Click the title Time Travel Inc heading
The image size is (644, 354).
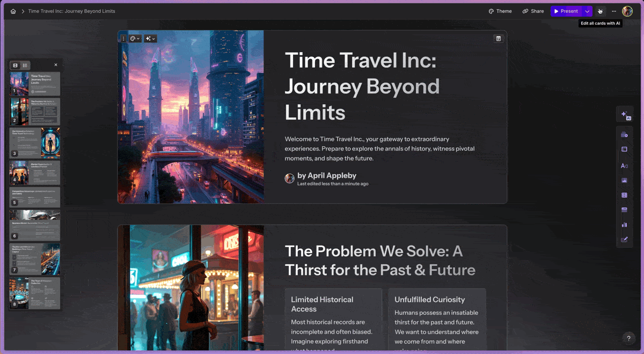(362, 86)
